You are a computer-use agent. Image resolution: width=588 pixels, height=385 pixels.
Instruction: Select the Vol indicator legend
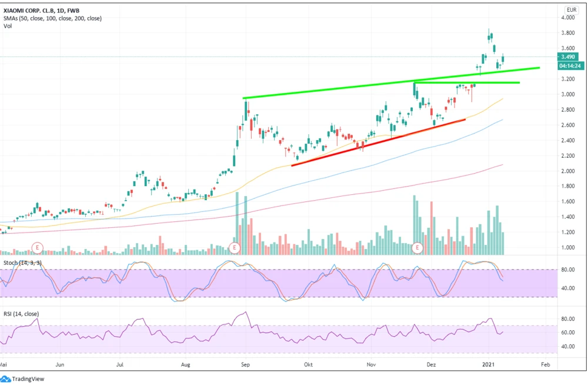(x=7, y=26)
